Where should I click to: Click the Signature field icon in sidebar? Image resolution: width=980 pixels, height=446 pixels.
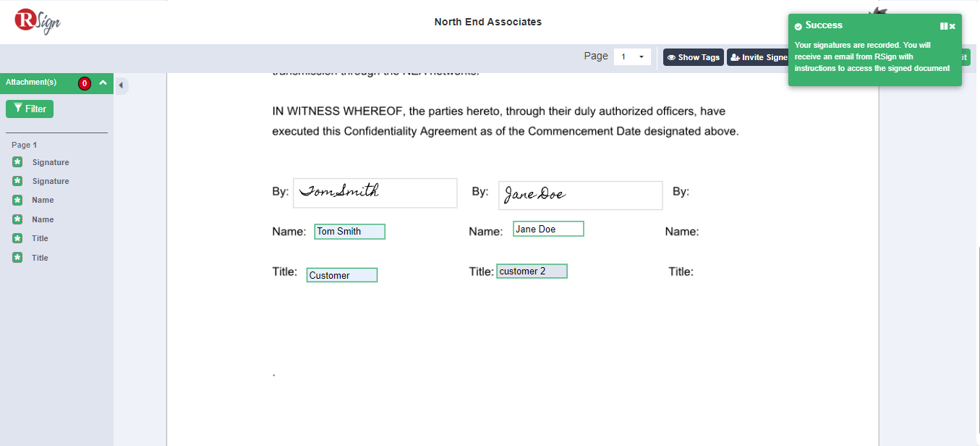[17, 161]
